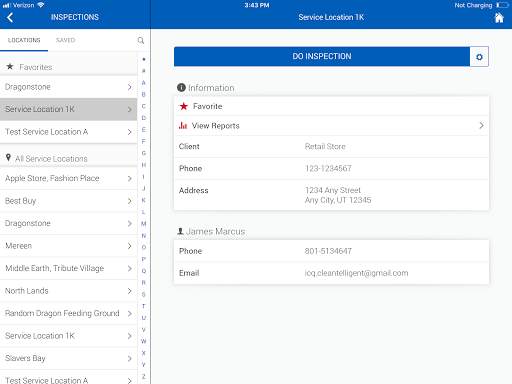Open Service Location 1K in all locations
Image resolution: width=512 pixels, height=384 pixels.
pos(68,336)
